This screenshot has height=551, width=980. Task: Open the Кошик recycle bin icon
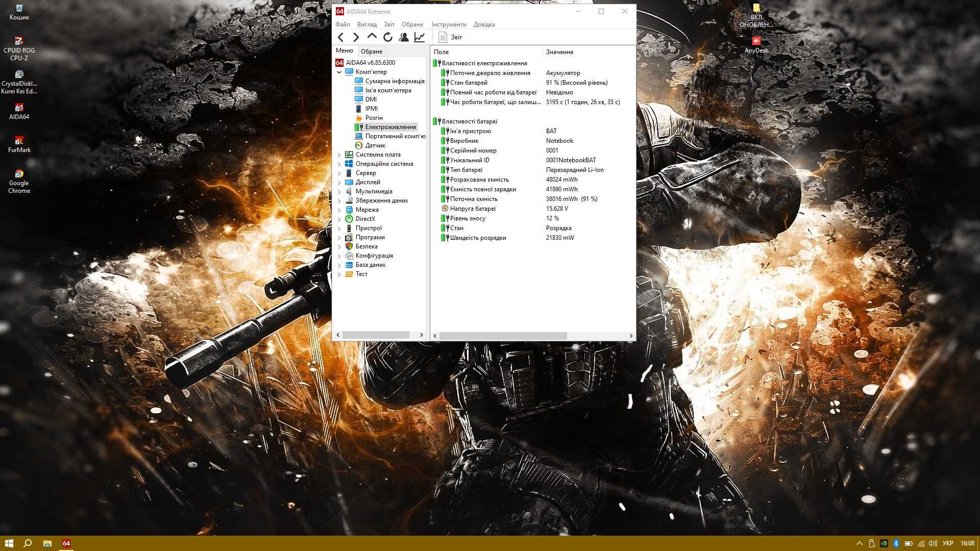[x=19, y=12]
